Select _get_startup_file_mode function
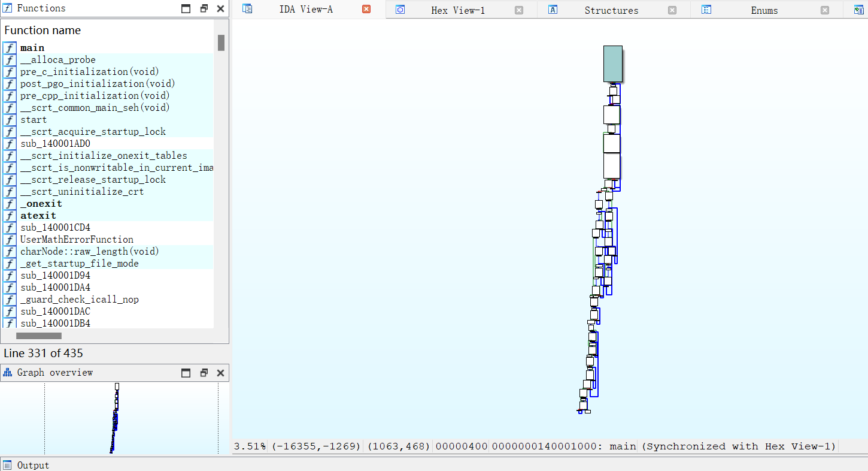This screenshot has width=868, height=471. coord(108,264)
